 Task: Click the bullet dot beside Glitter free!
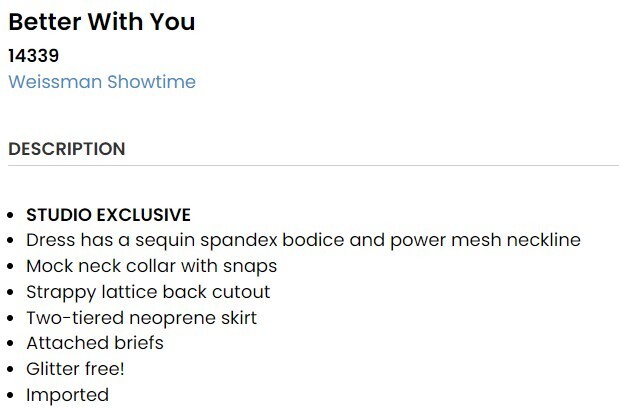click(x=11, y=370)
